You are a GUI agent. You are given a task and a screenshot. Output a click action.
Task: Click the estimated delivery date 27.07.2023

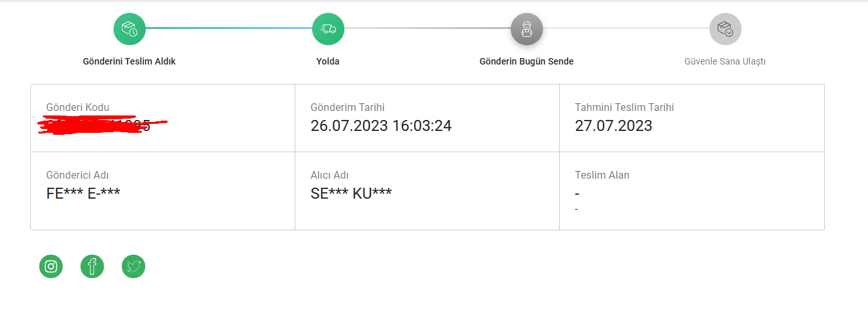613,126
